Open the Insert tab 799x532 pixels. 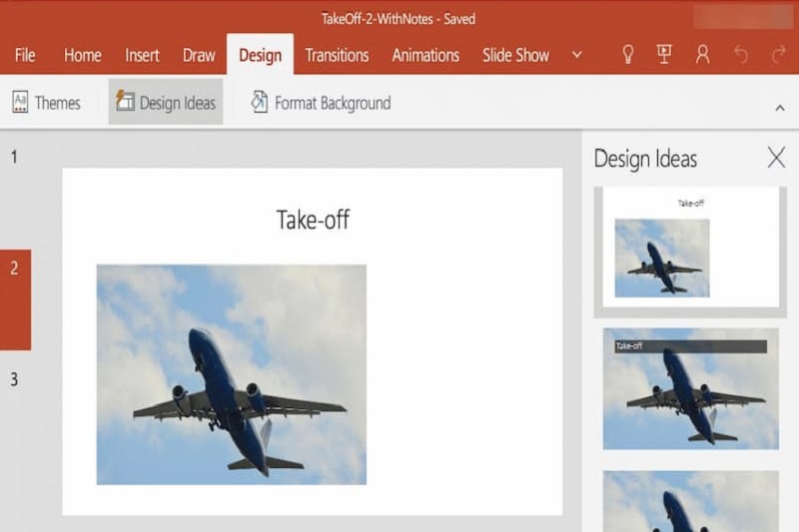(x=142, y=55)
